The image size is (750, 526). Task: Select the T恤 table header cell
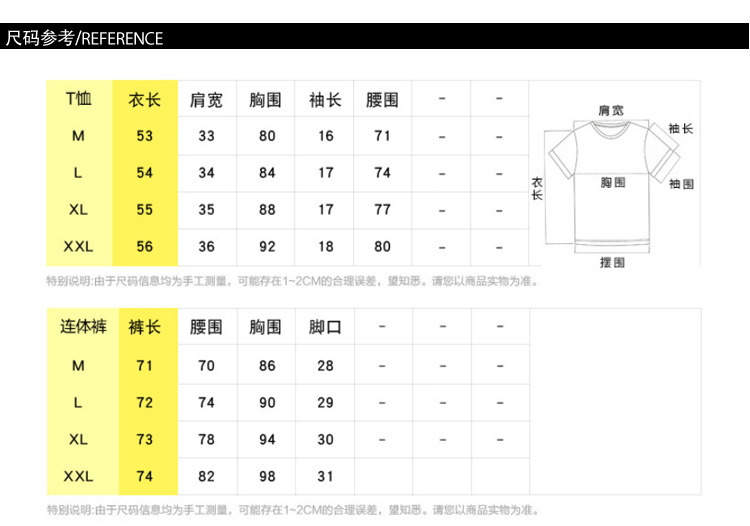[x=79, y=99]
